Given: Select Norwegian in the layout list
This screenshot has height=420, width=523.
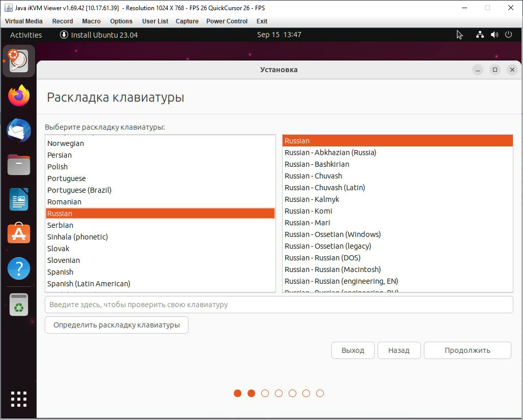Looking at the screenshot, I should [160, 143].
